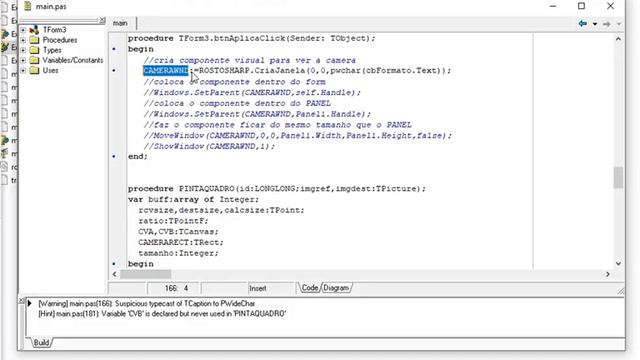Viewport: 640px width, 360px height.
Task: Click the horizontal scrollbar thumb
Action: point(145,274)
